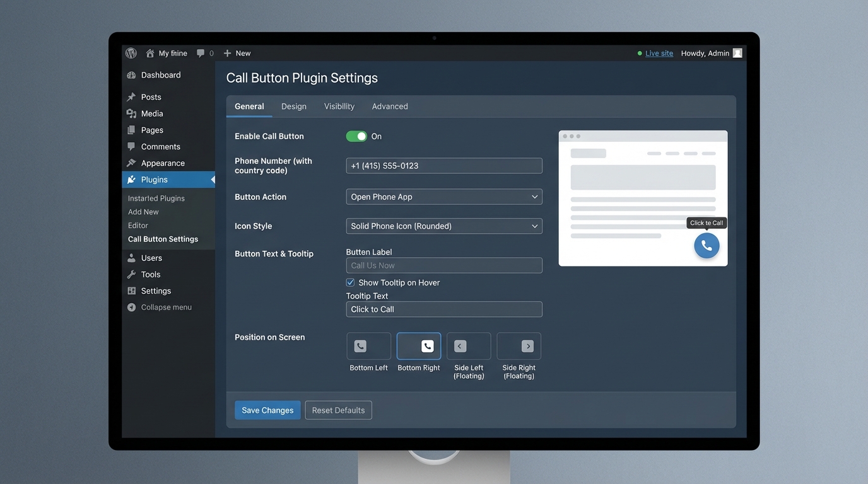868x484 pixels.
Task: Switch to the Design tab
Action: (x=293, y=106)
